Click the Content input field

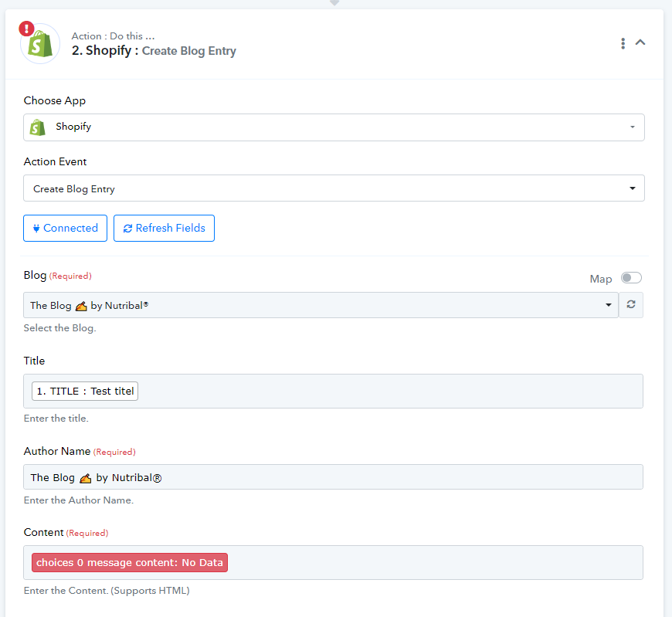click(x=333, y=563)
